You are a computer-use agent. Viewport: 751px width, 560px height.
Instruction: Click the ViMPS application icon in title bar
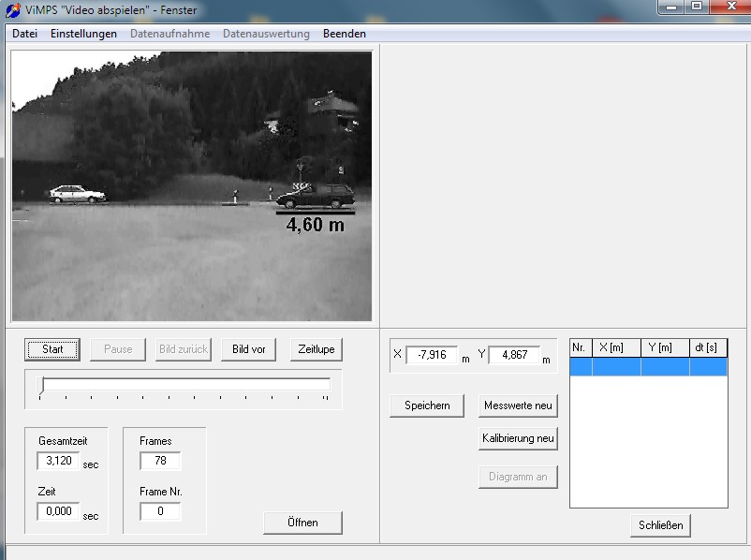point(12,10)
